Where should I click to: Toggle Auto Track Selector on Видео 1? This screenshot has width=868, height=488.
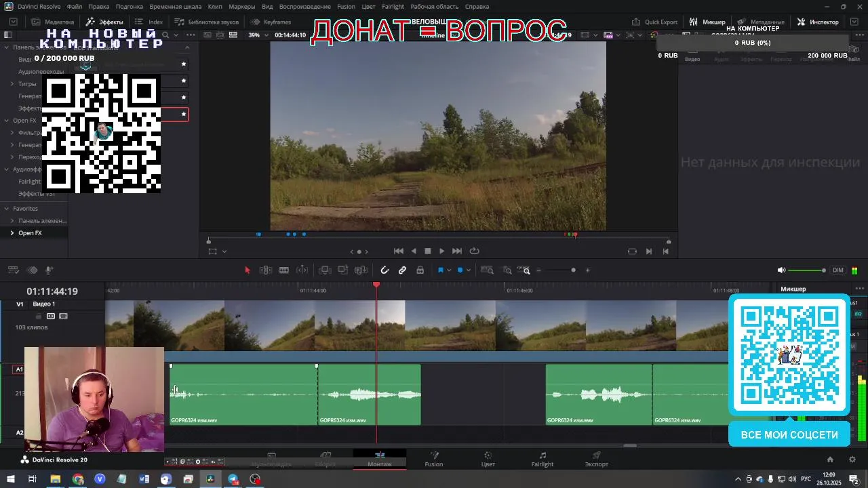(51, 317)
